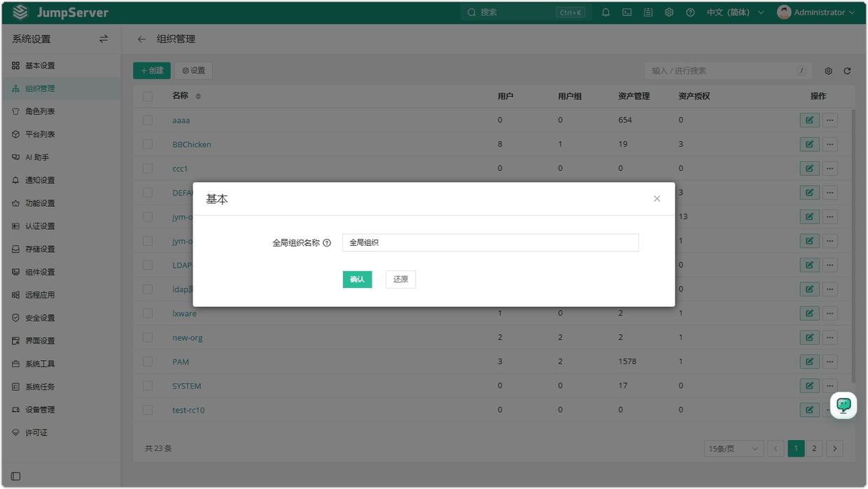Viewport: 868px width, 489px height.
Task: Click the 输入 / 进行搜索 table search field
Action: pos(729,71)
